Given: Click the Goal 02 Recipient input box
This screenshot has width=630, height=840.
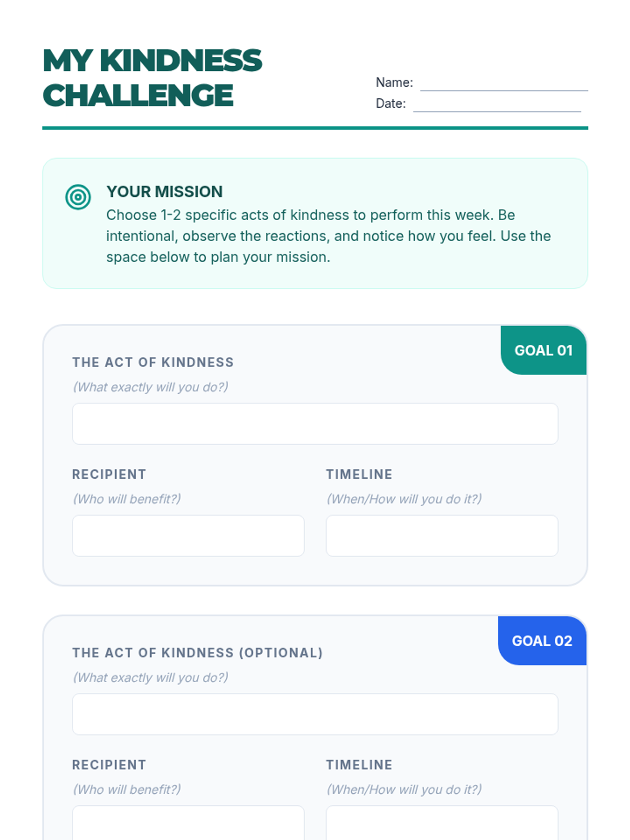Looking at the screenshot, I should pyautogui.click(x=188, y=823).
